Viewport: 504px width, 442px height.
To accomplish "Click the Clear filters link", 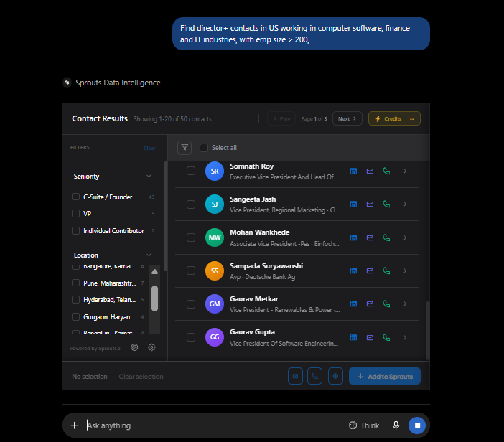I will (149, 148).
